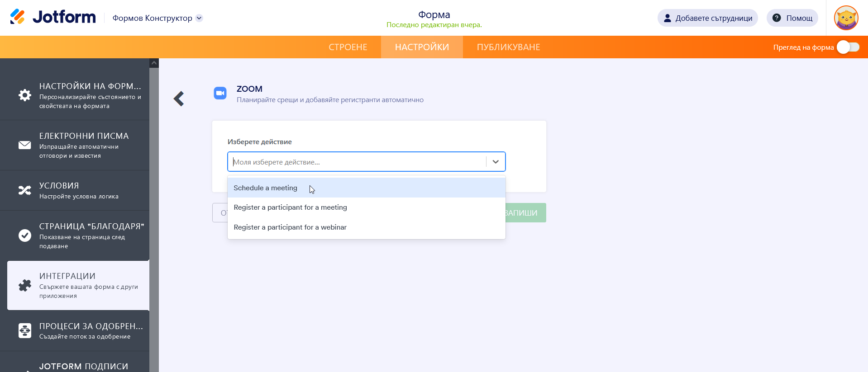Select 'Schedule a meeting' option
Viewport: 868px width, 372px height.
(x=266, y=188)
